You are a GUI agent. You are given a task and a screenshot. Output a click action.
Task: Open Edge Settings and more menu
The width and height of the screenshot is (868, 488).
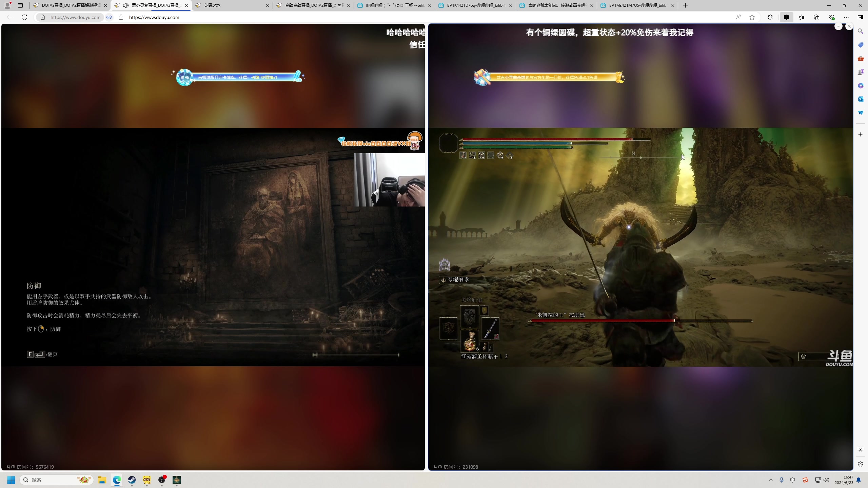pos(846,17)
